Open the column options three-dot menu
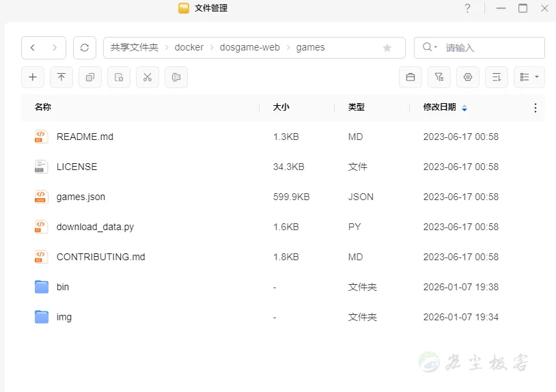The image size is (556, 392). (x=535, y=108)
